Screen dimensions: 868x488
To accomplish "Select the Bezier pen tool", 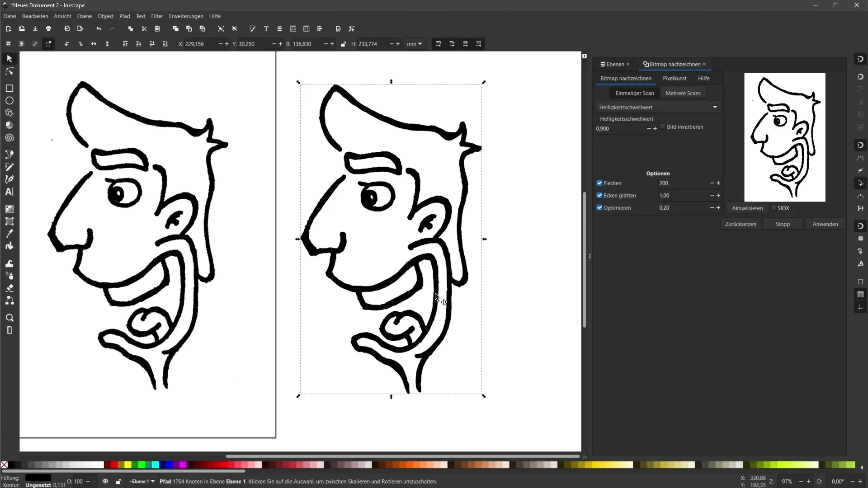I will point(9,178).
